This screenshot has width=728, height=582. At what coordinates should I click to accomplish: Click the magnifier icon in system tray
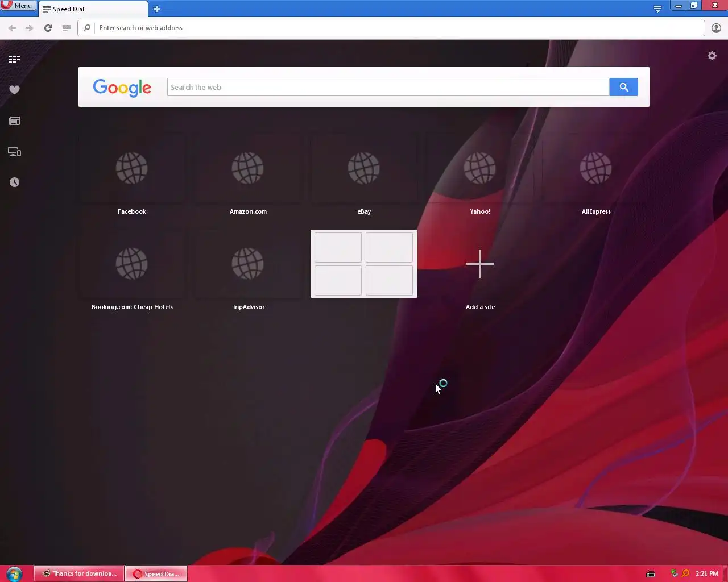685,573
